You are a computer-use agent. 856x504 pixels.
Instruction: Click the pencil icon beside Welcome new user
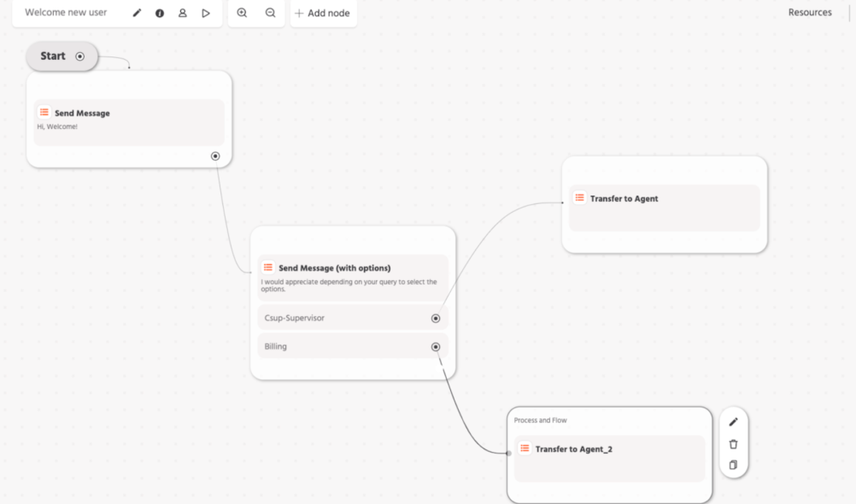coord(137,13)
